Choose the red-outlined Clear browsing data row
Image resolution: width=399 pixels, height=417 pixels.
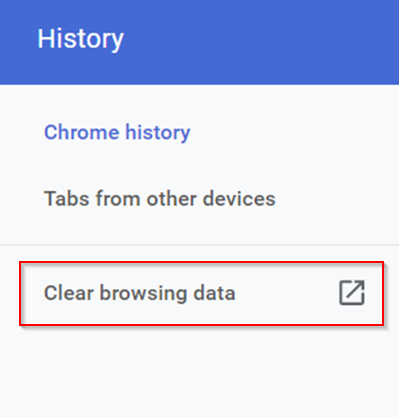coord(201,293)
